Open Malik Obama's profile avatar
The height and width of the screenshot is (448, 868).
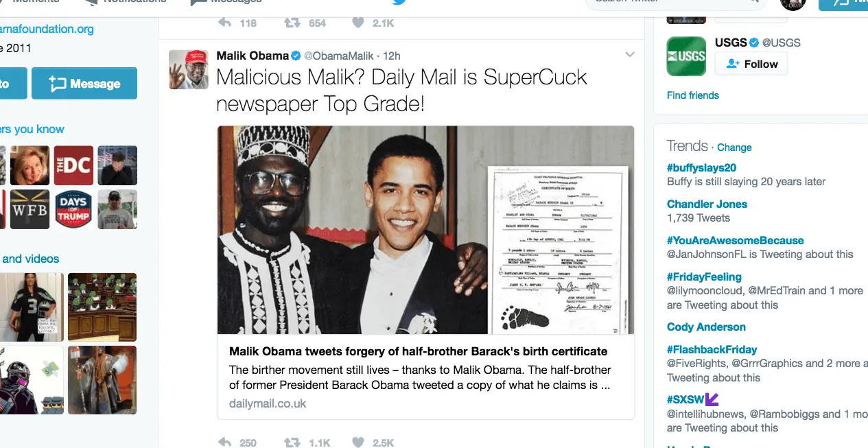tap(189, 69)
